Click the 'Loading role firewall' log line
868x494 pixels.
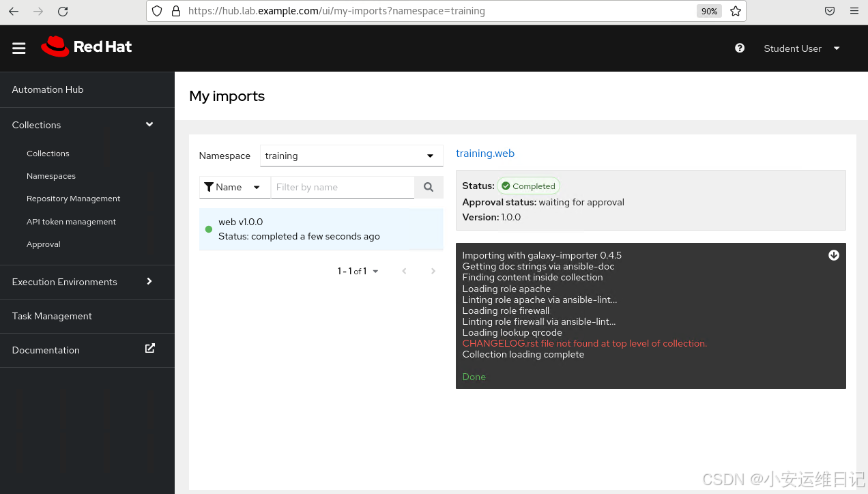(x=506, y=310)
